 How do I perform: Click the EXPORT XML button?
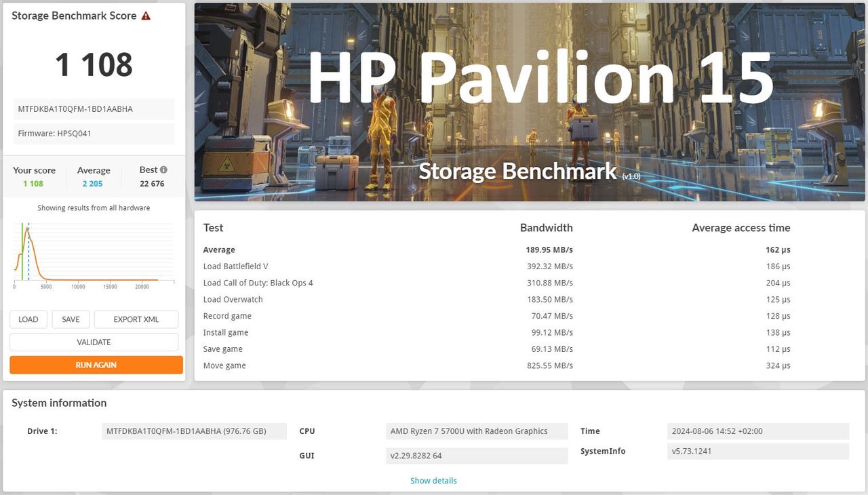136,319
